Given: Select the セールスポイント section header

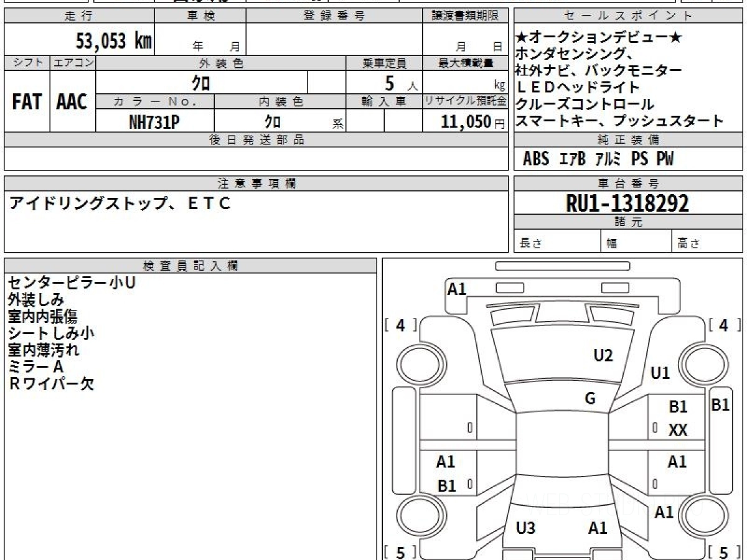Looking at the screenshot, I should tap(628, 16).
